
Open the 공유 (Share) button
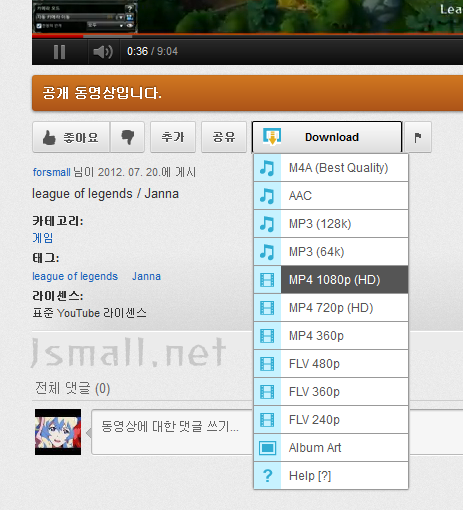point(224,137)
